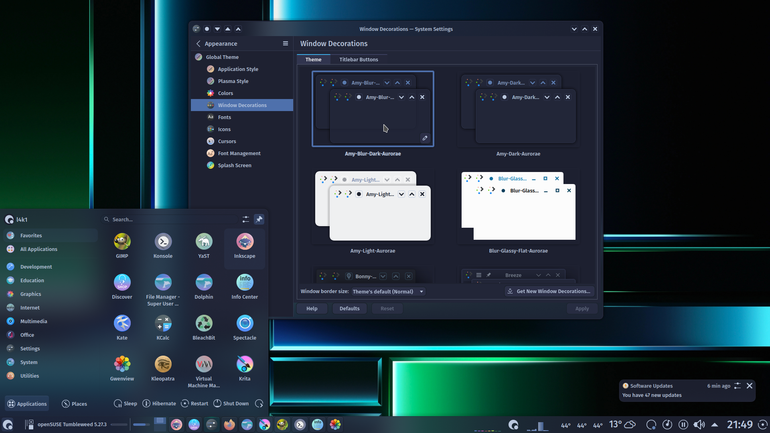This screenshot has height=433, width=770.
Task: Open Spectacle screenshot tool icon
Action: 245,324
